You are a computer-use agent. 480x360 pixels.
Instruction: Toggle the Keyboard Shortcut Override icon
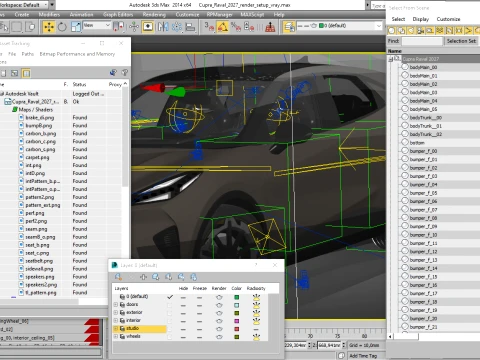148,27
